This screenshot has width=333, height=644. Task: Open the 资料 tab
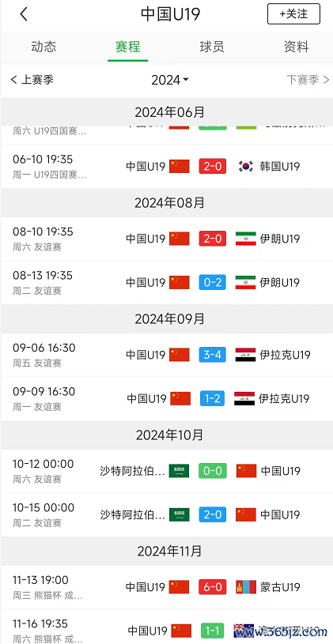click(x=296, y=47)
